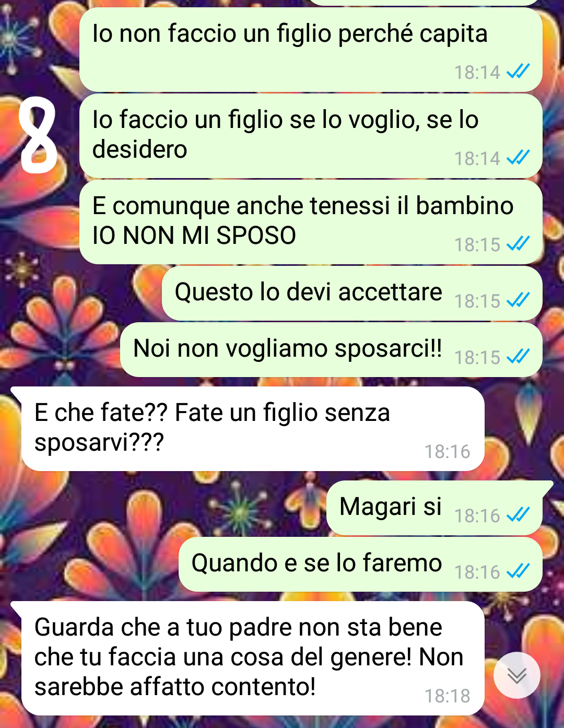
Task: Click the white number 8 overlay
Action: click(38, 136)
